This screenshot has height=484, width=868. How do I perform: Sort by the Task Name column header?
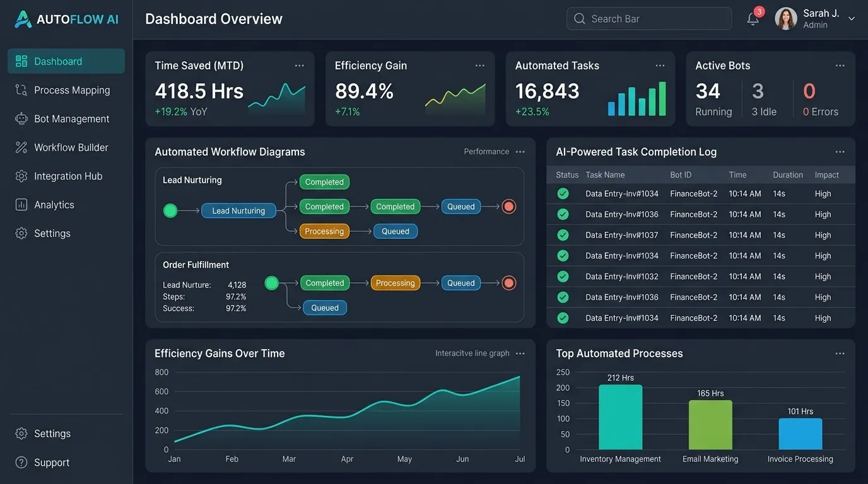tap(605, 175)
